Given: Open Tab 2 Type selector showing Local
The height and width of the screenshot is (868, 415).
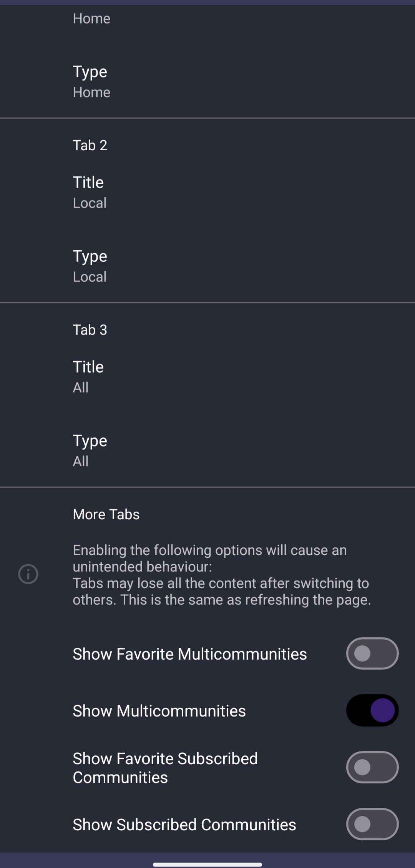Looking at the screenshot, I should point(207,266).
